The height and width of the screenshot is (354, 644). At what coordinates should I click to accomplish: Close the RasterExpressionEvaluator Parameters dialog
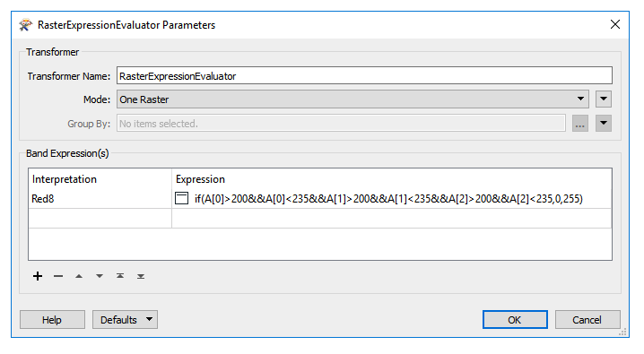[x=614, y=24]
